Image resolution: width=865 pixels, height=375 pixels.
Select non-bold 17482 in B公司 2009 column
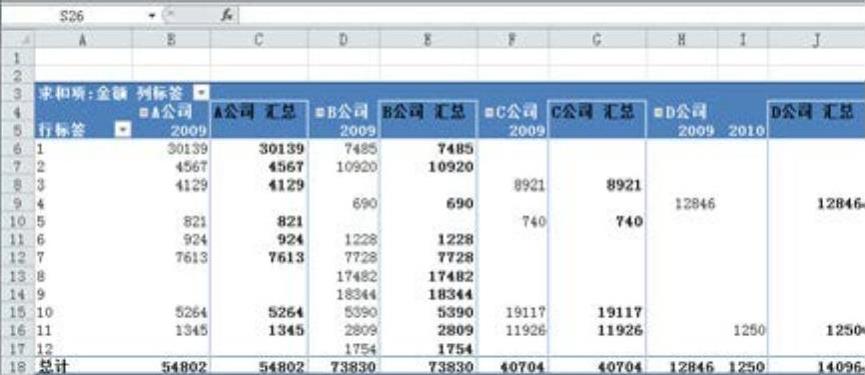(356, 276)
